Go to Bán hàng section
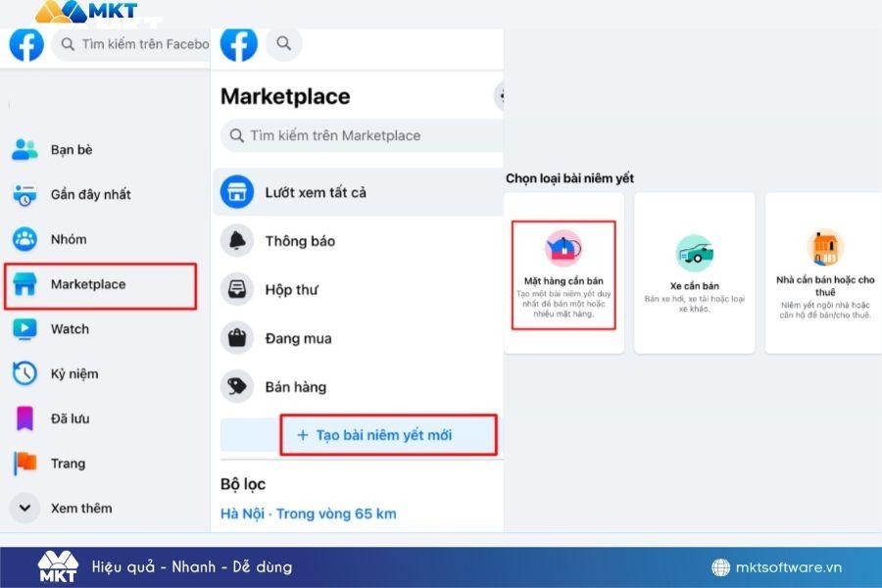 point(295,387)
